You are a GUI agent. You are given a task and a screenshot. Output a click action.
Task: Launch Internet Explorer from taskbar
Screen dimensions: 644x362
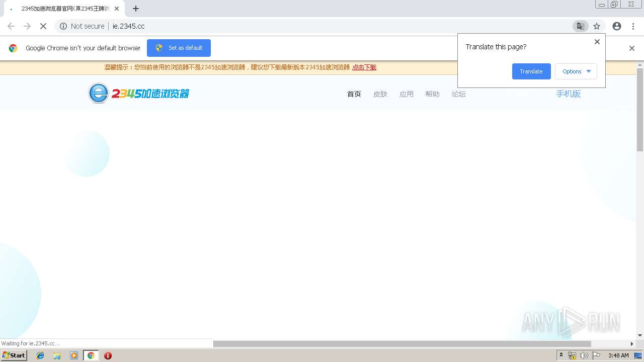(40, 355)
